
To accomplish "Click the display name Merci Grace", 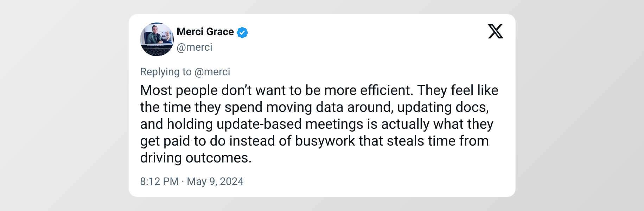I will [205, 32].
